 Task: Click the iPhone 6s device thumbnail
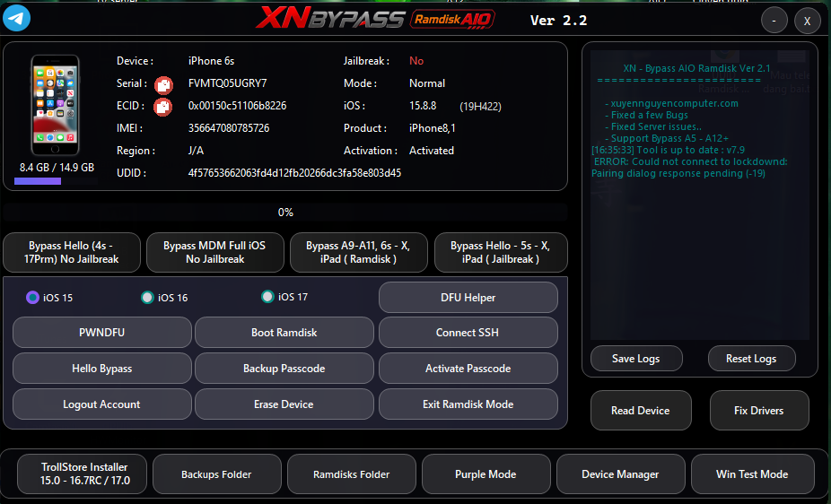(x=55, y=105)
